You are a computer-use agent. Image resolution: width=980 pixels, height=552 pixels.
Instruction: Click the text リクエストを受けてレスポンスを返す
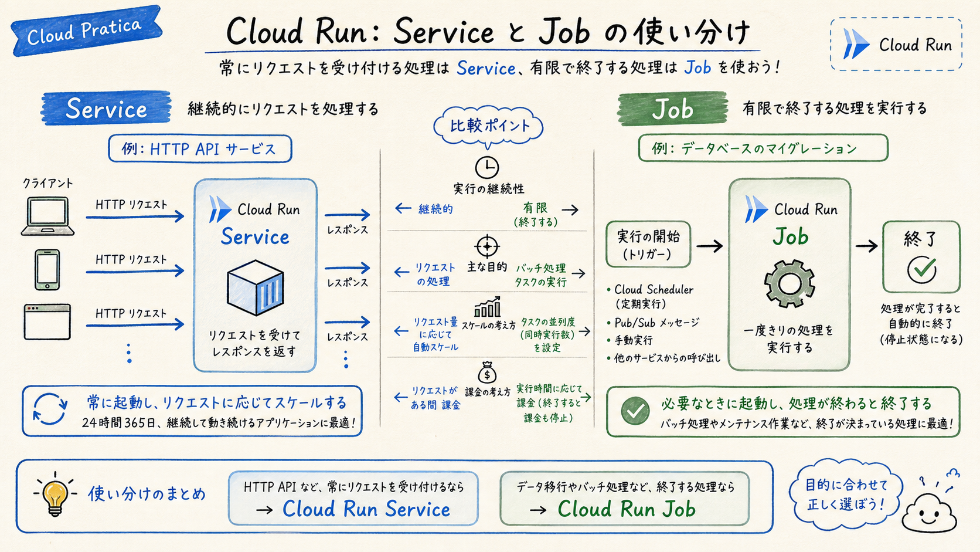pos(255,343)
